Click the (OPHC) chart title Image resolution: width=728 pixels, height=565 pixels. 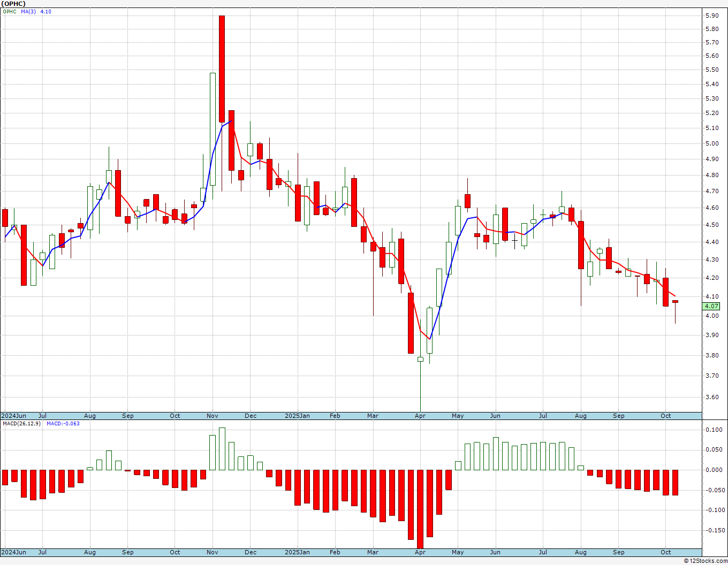pyautogui.click(x=13, y=4)
